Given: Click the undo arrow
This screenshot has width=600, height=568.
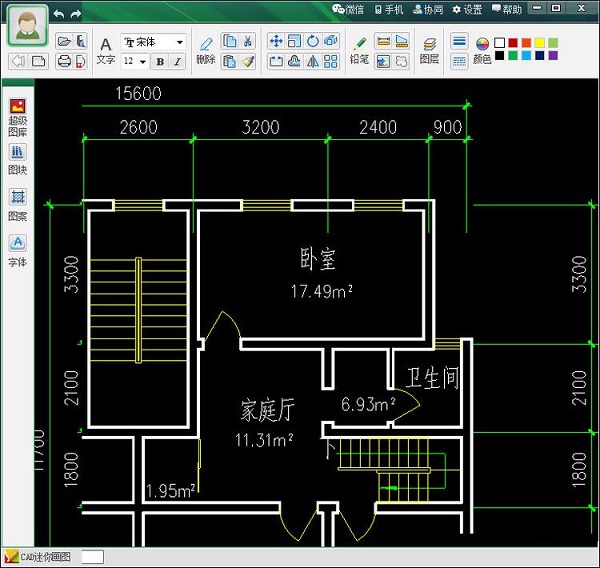Looking at the screenshot, I should 59,14.
